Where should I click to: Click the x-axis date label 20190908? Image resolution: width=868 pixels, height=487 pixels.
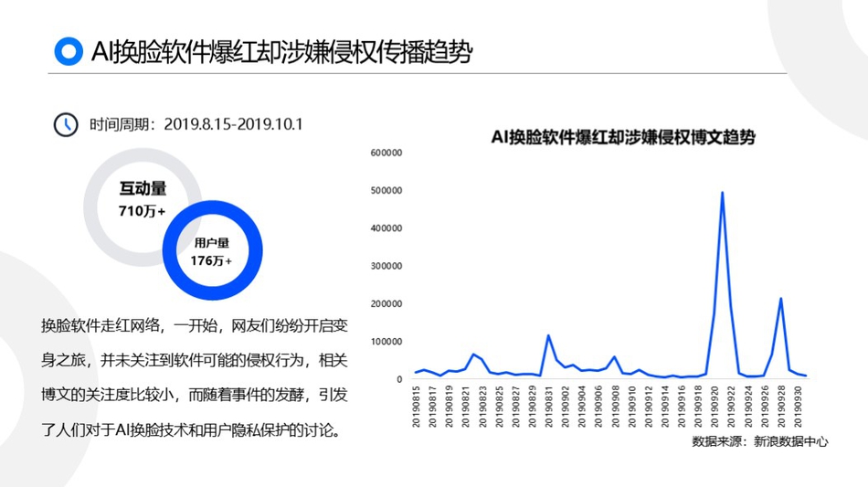click(x=615, y=407)
